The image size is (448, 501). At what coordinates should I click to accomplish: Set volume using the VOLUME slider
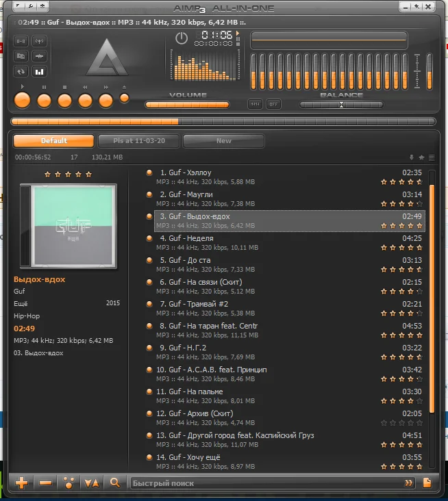pos(187,105)
